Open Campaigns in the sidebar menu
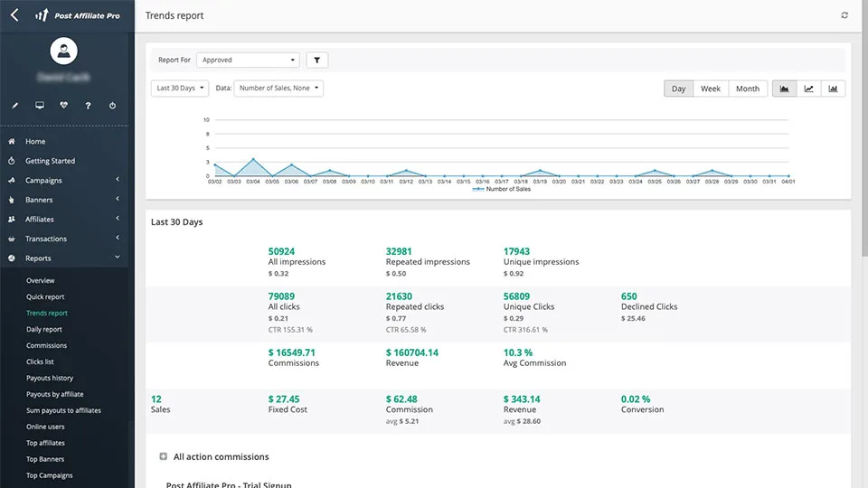Viewport: 868px width, 488px height. [43, 181]
